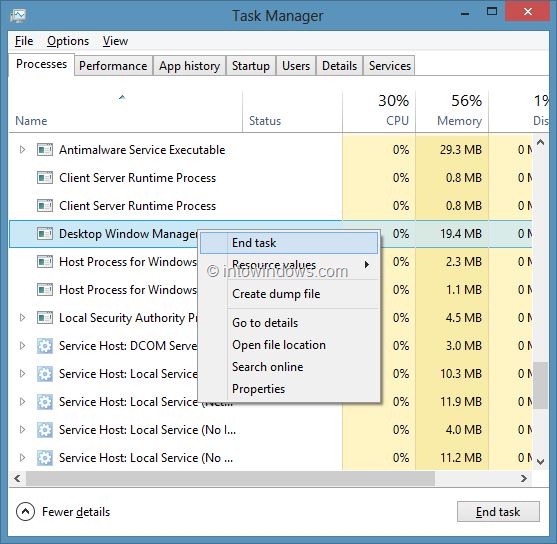Expand the Service Host: Local Service (No ... row
Screen dimensions: 557x544
point(22,458)
